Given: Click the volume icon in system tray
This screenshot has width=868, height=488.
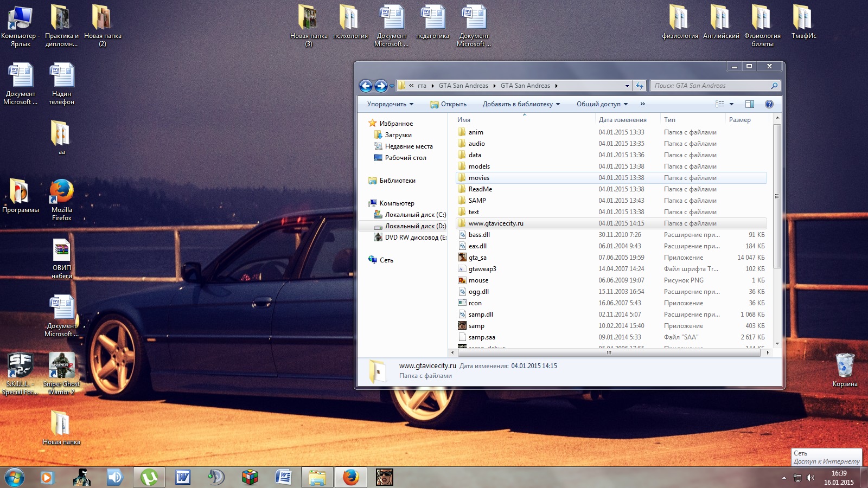Looking at the screenshot, I should [810, 478].
